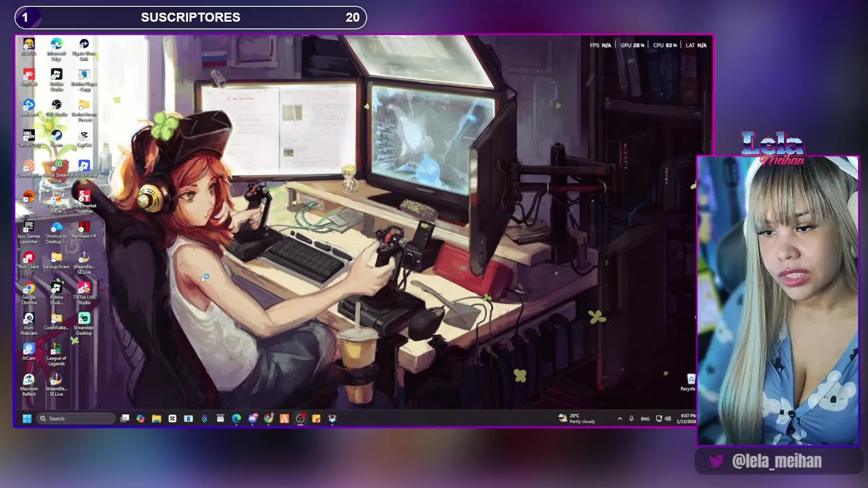Select the Clownfish desktop icon
Viewport: 868px width, 488px height.
click(x=28, y=169)
